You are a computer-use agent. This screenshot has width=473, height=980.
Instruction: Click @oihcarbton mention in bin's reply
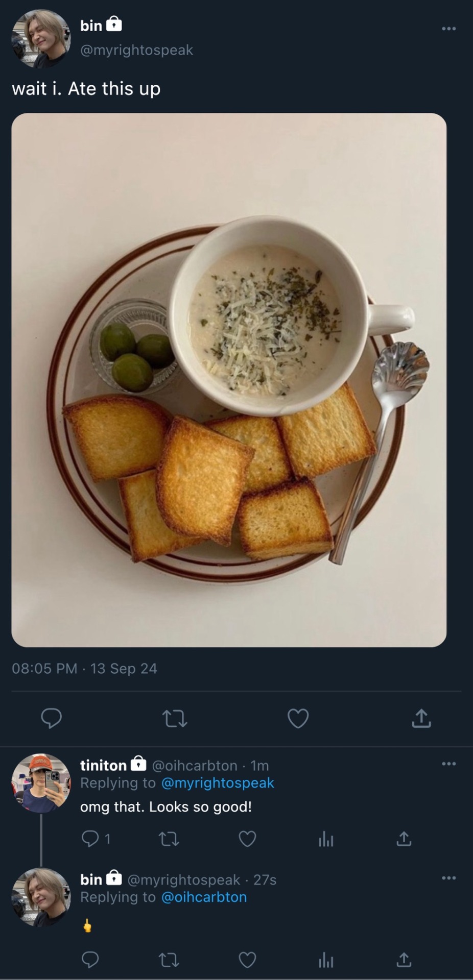204,897
